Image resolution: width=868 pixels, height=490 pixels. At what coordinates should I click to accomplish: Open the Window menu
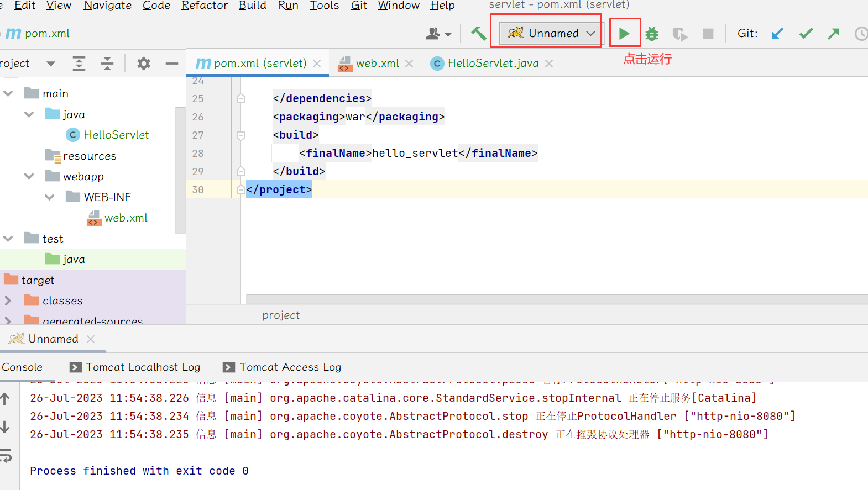coord(399,6)
